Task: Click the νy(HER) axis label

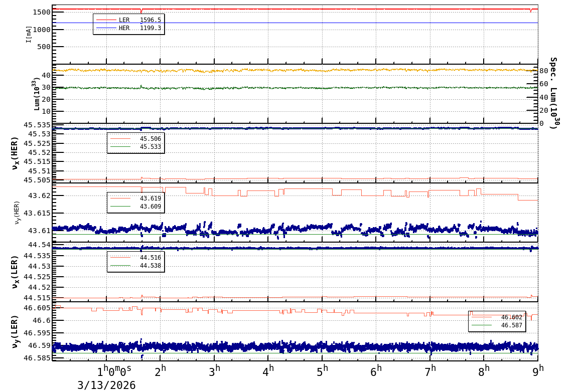Action: point(17,213)
